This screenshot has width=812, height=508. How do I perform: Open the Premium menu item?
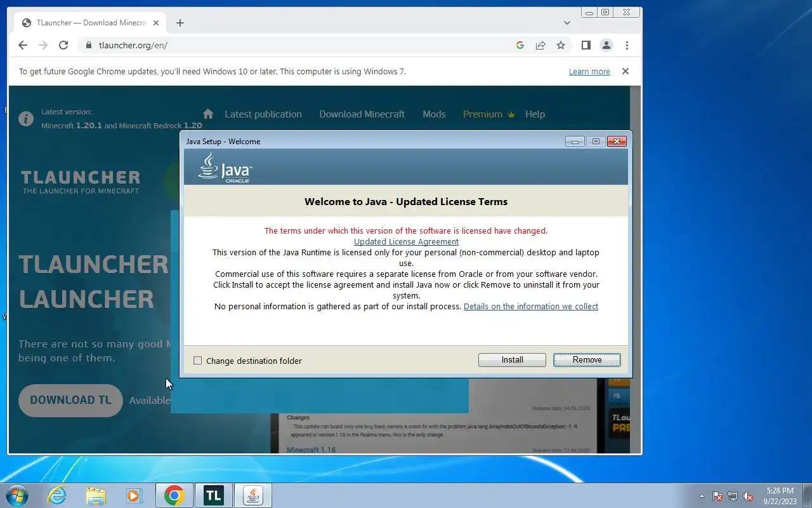[488, 114]
